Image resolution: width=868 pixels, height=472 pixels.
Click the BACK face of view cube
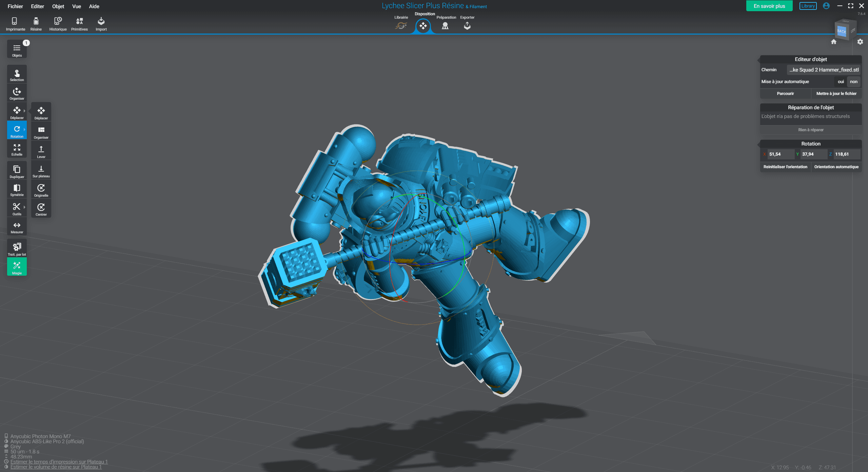point(842,31)
